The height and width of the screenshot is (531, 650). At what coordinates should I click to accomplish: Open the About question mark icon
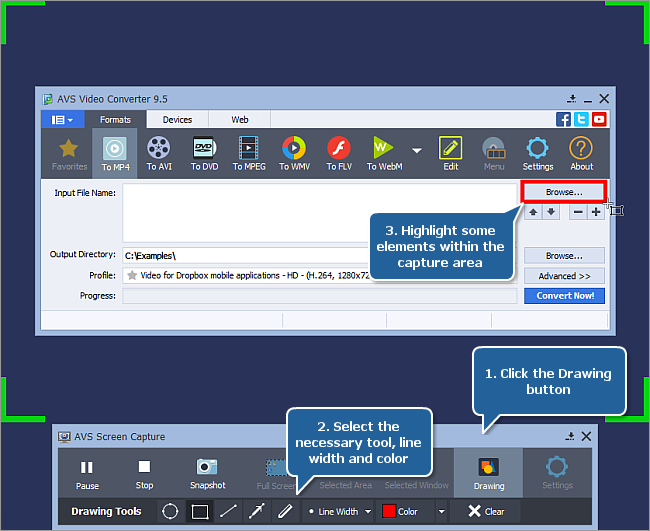coord(581,153)
